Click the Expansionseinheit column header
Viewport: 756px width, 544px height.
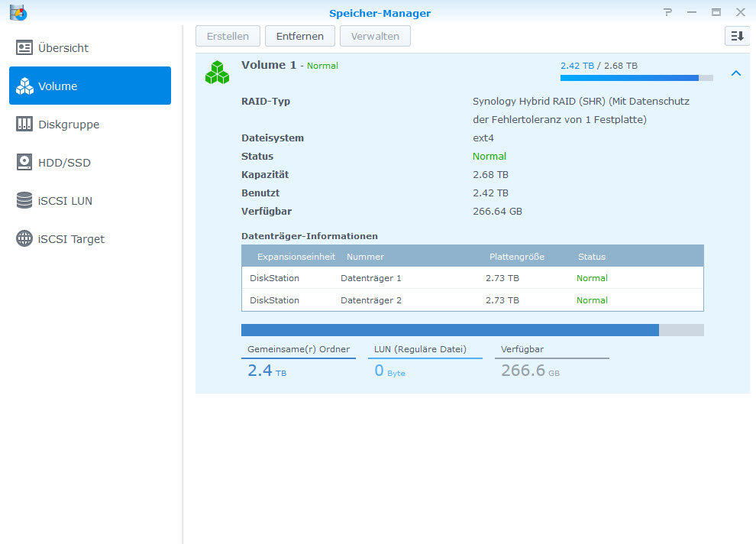pyautogui.click(x=296, y=257)
